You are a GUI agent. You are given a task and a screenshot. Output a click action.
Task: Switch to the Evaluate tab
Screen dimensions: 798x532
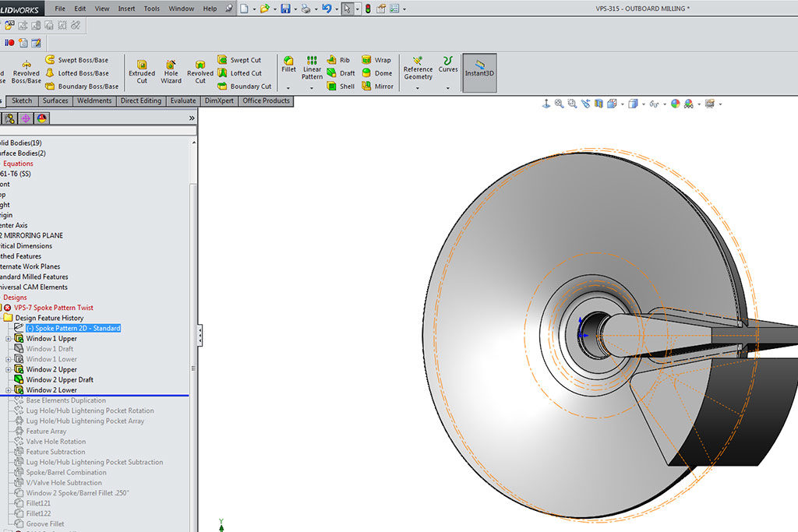point(183,100)
